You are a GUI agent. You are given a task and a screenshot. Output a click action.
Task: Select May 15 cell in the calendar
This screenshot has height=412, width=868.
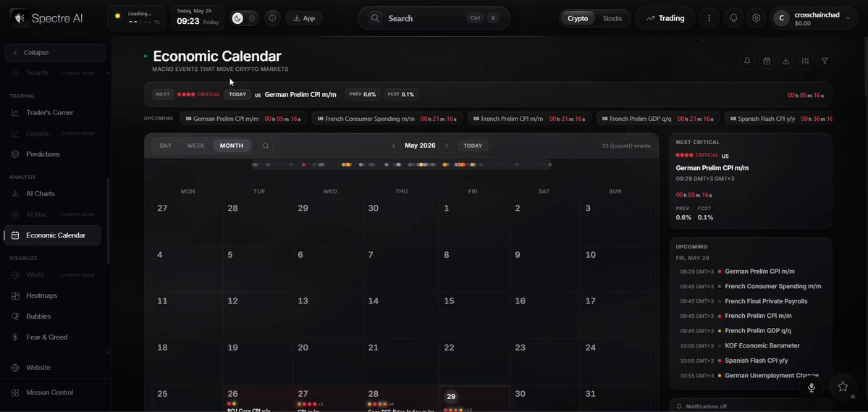tap(474, 316)
